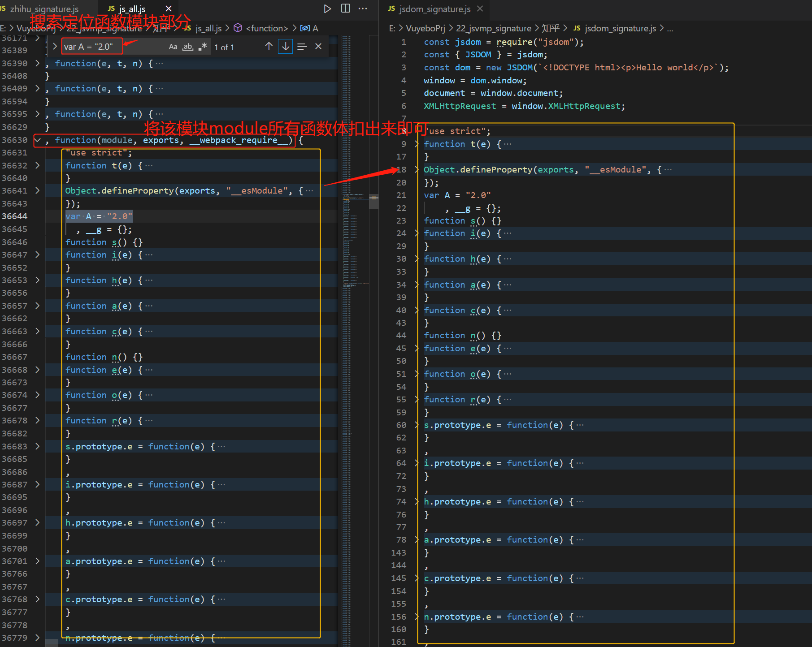
Task: Open the More Actions ellipsis menu
Action: 363,9
